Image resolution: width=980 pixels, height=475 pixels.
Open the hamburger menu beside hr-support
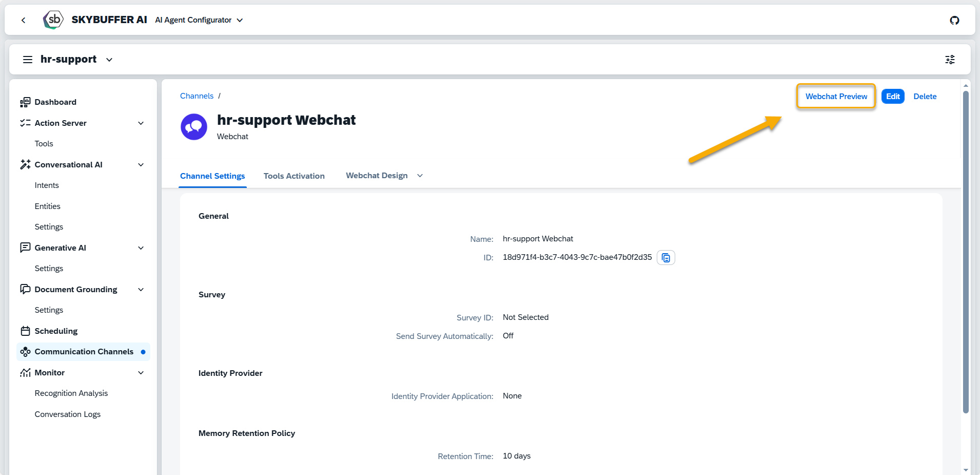[28, 60]
